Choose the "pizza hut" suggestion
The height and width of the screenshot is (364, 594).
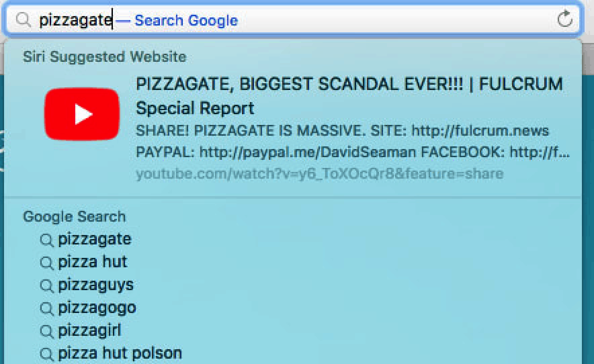click(x=93, y=262)
